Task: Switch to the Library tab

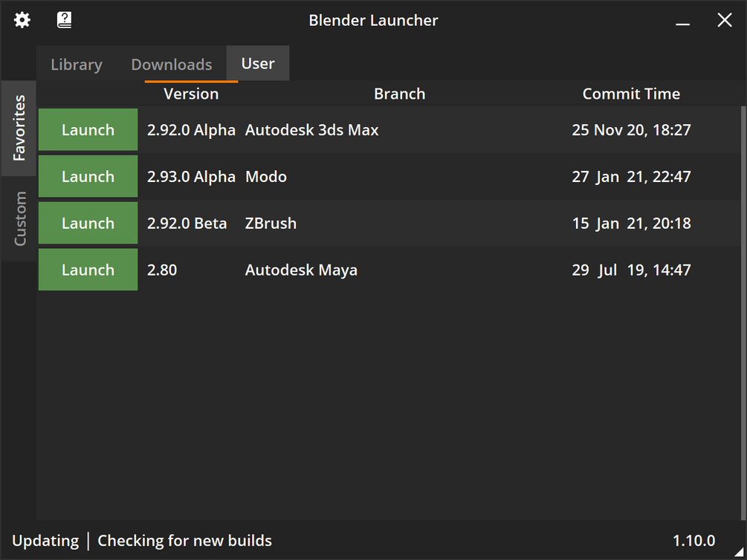Action: tap(77, 65)
